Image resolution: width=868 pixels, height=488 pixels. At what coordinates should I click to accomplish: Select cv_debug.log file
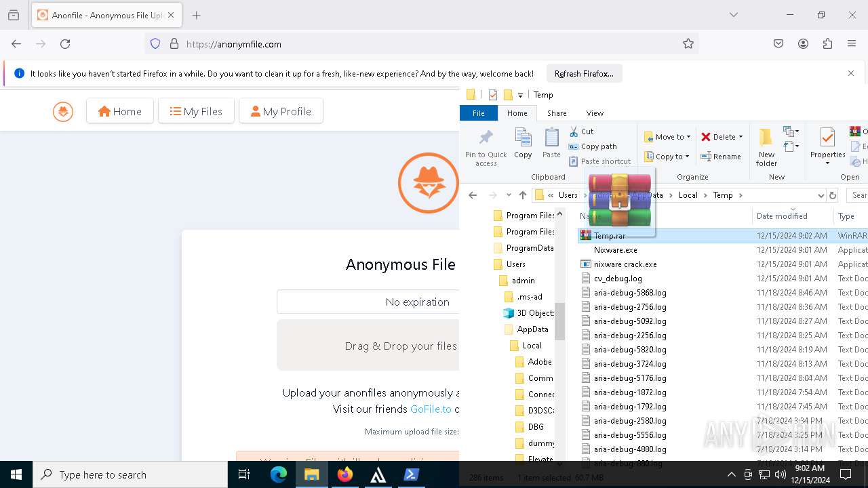[x=617, y=279]
